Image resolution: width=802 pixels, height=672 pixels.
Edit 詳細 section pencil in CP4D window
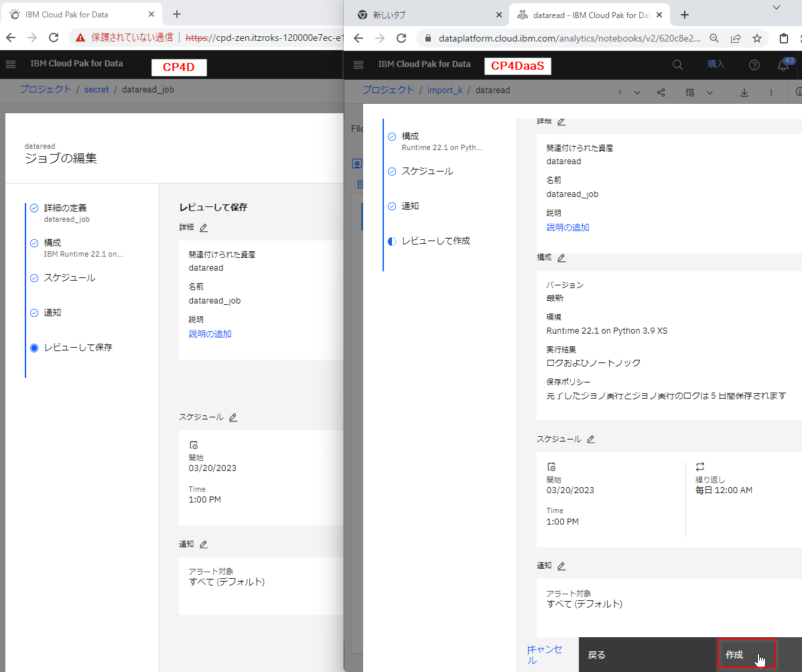pos(204,228)
